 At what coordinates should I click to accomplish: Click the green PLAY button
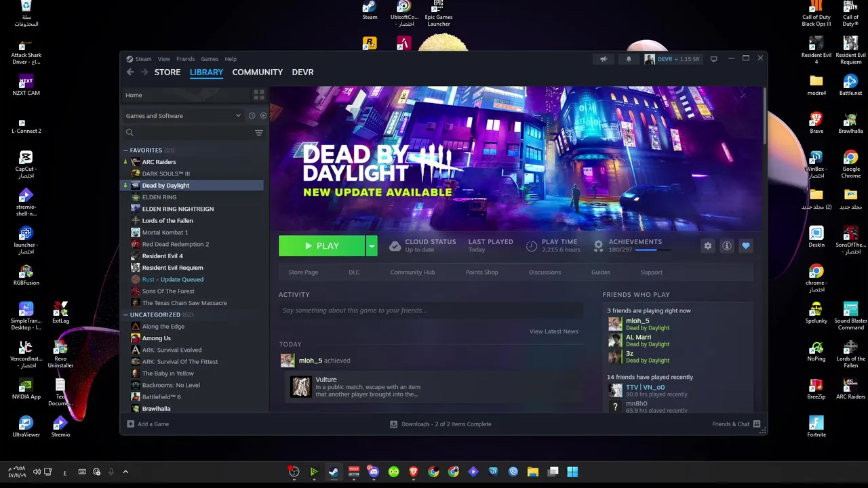(x=322, y=246)
